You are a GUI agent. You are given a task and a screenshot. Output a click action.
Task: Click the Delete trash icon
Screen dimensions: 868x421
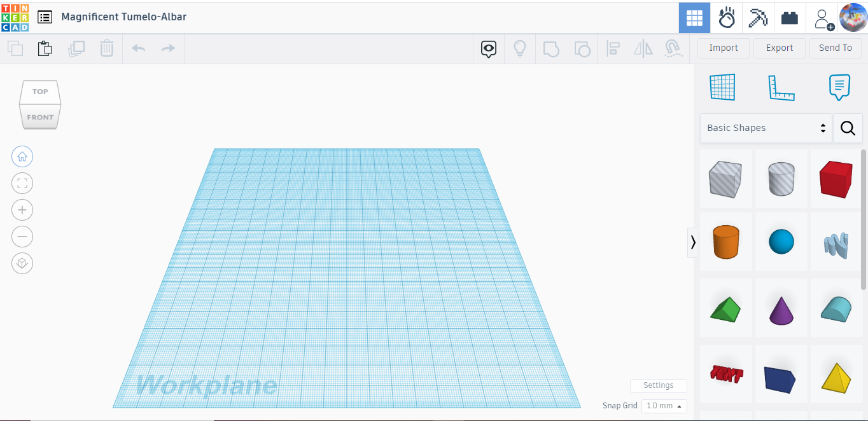(x=107, y=48)
